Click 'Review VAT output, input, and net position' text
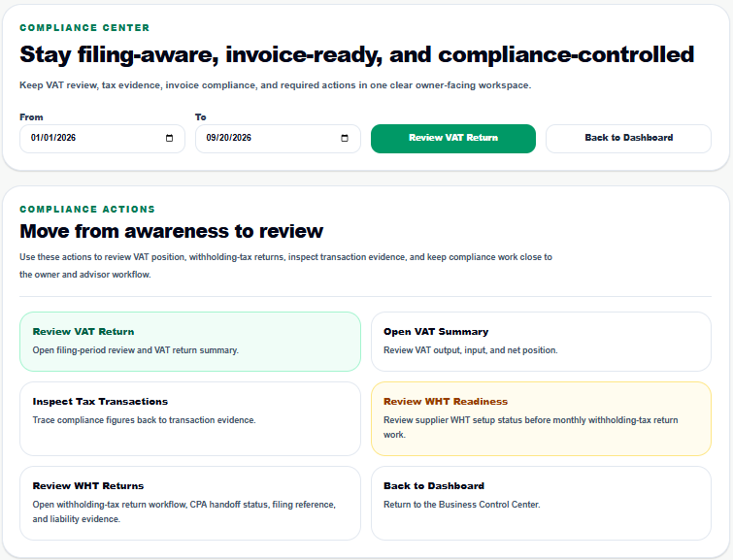 pos(470,350)
